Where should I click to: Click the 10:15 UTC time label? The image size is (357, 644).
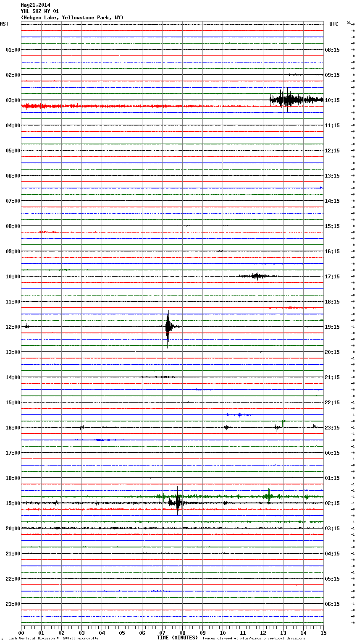tap(332, 100)
